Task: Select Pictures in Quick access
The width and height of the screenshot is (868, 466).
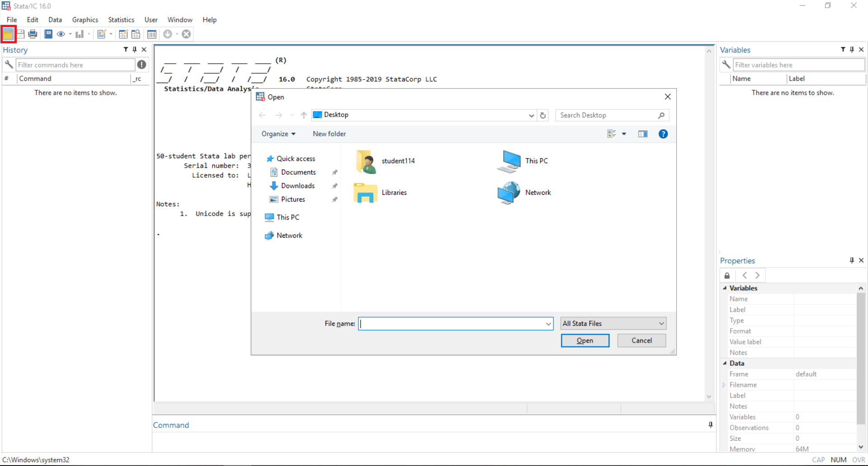Action: click(293, 199)
